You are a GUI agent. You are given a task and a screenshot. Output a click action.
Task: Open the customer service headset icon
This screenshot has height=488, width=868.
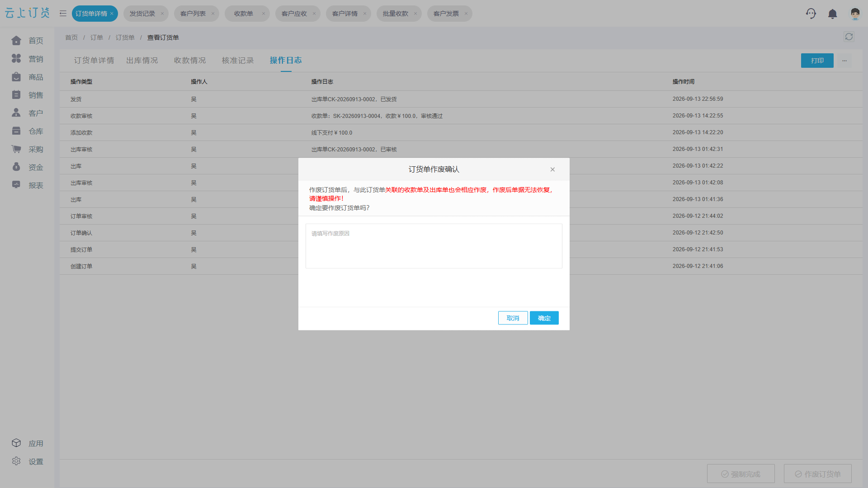[x=811, y=14]
